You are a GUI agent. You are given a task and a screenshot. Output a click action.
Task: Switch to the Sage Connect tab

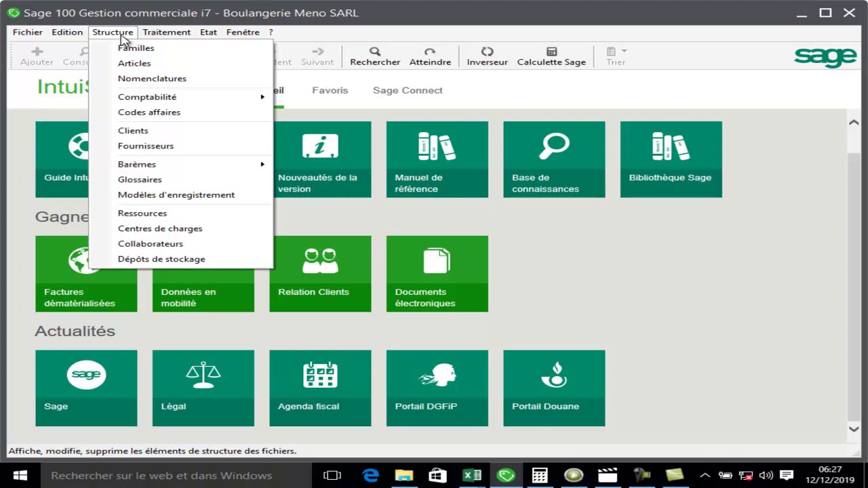point(408,90)
